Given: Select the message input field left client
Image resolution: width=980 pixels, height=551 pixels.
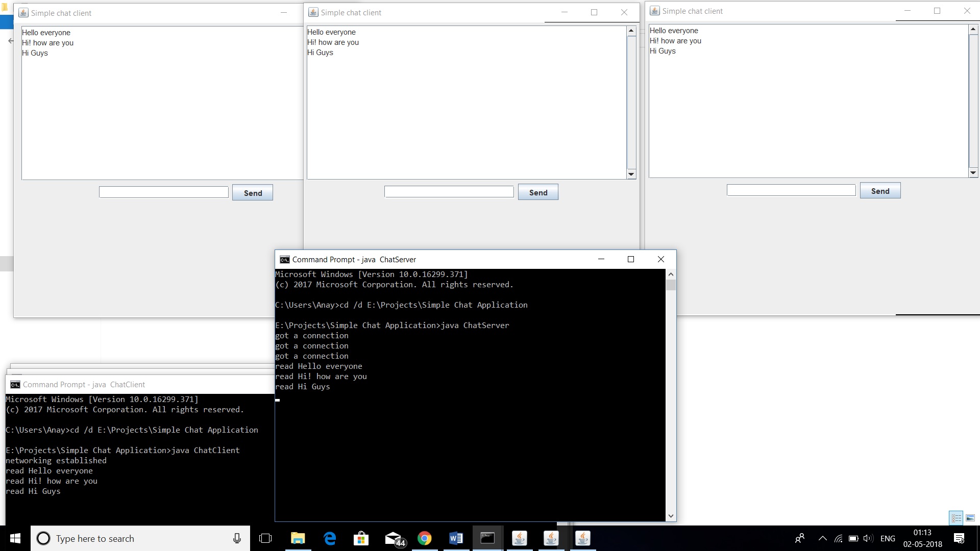Looking at the screenshot, I should 163,193.
